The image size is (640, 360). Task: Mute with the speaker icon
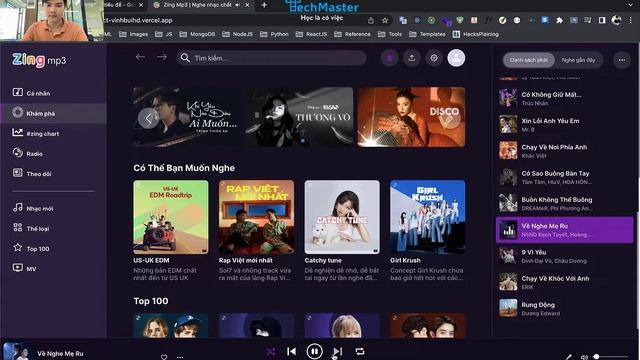pyautogui.click(x=584, y=357)
